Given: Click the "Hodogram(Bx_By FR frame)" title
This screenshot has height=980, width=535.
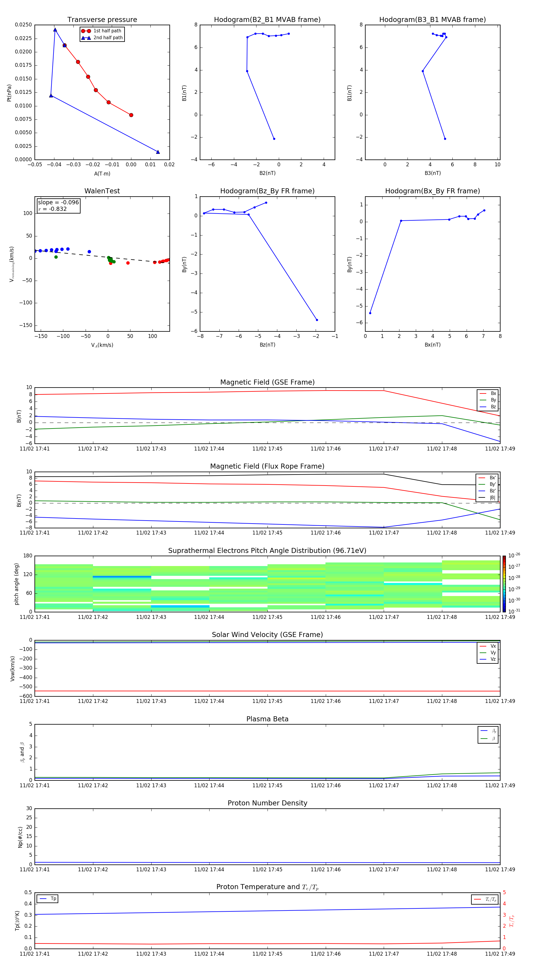Looking at the screenshot, I should click(x=432, y=191).
